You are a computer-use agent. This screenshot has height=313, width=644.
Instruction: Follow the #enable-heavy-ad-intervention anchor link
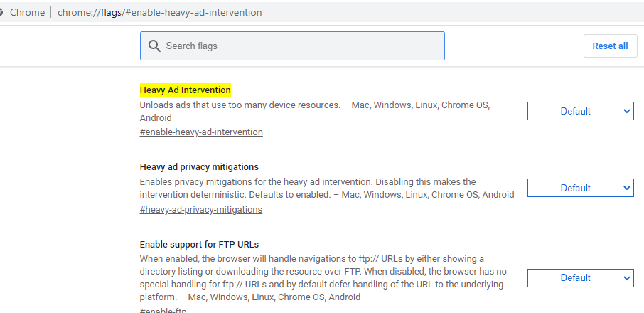tap(201, 132)
